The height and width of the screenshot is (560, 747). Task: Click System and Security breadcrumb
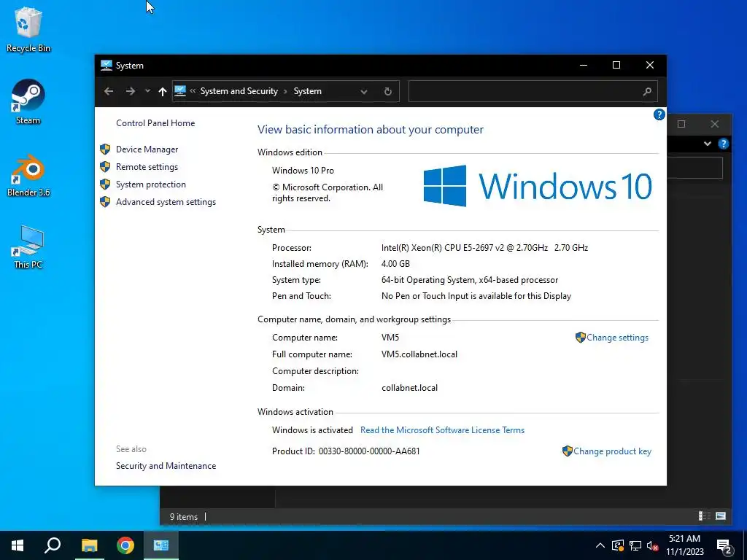point(239,91)
